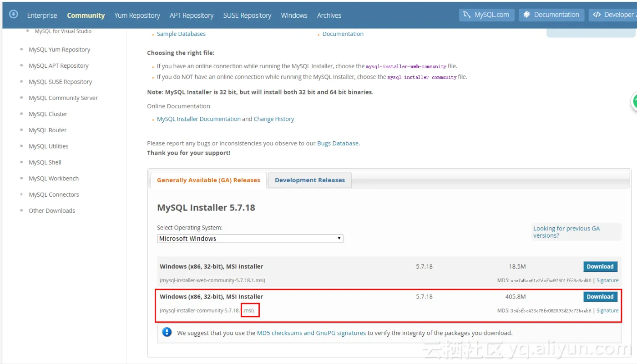
Task: Open MySQL Shell sidebar link
Action: click(x=45, y=163)
